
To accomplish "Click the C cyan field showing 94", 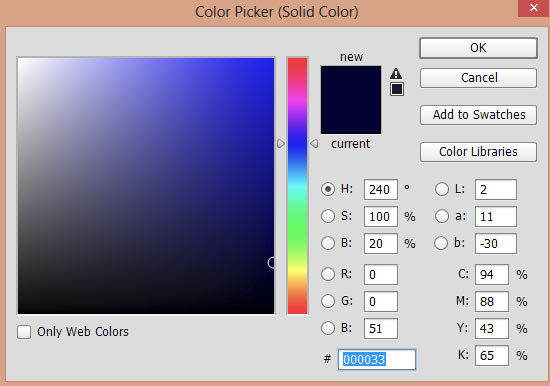I will pos(492,274).
